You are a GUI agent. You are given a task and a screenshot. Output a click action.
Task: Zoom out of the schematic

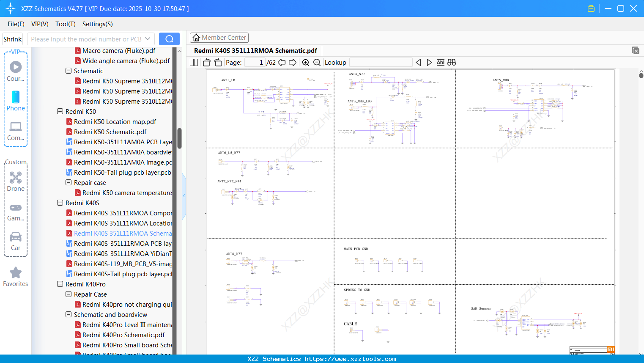(316, 62)
